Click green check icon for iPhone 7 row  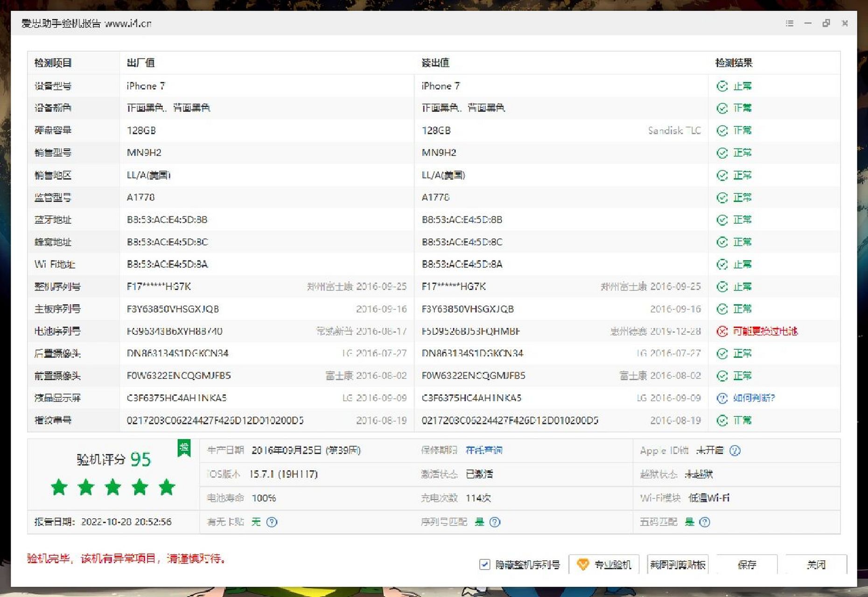722,86
